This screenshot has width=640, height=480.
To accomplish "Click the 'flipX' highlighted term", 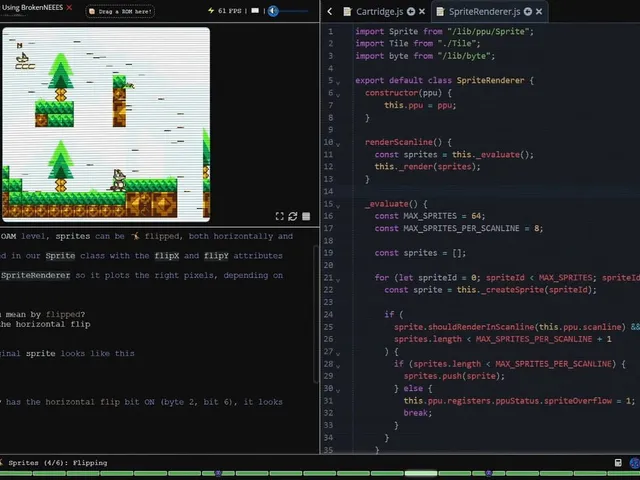I will pyautogui.click(x=167, y=256).
